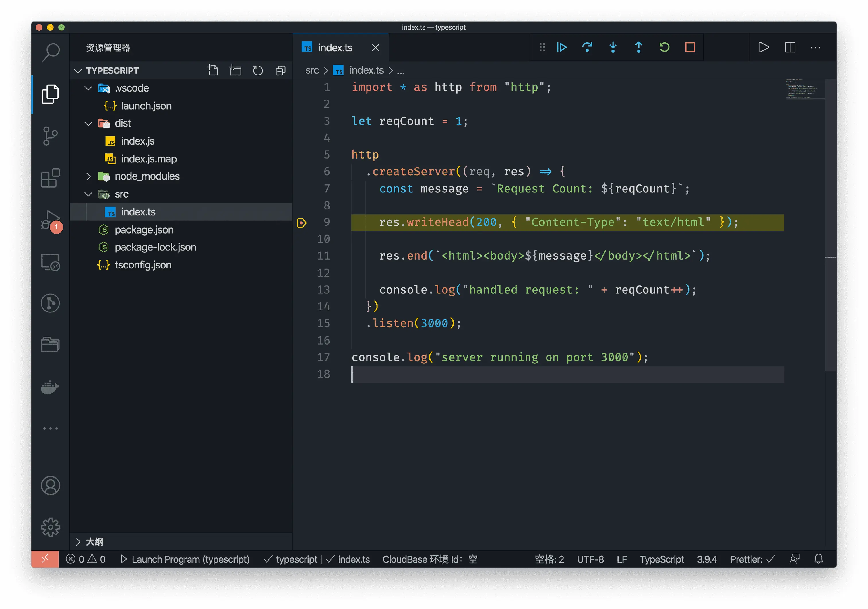This screenshot has width=868, height=609.
Task: Select TypeScript language mode
Action: pyautogui.click(x=662, y=559)
